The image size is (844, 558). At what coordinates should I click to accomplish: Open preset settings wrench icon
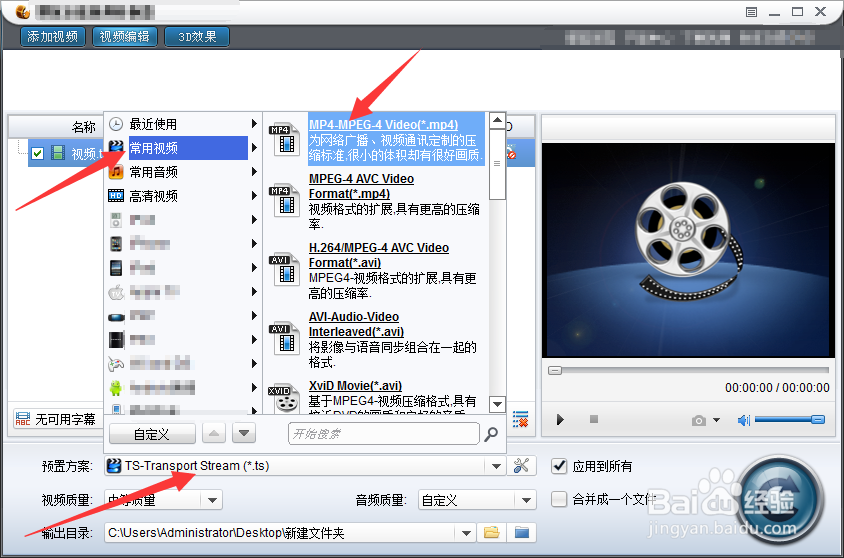point(521,465)
